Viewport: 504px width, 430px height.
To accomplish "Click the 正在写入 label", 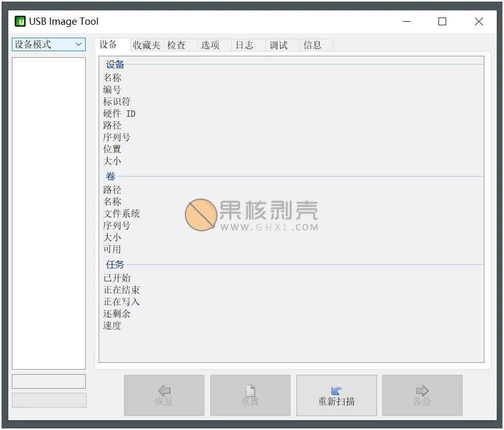I will [x=121, y=302].
